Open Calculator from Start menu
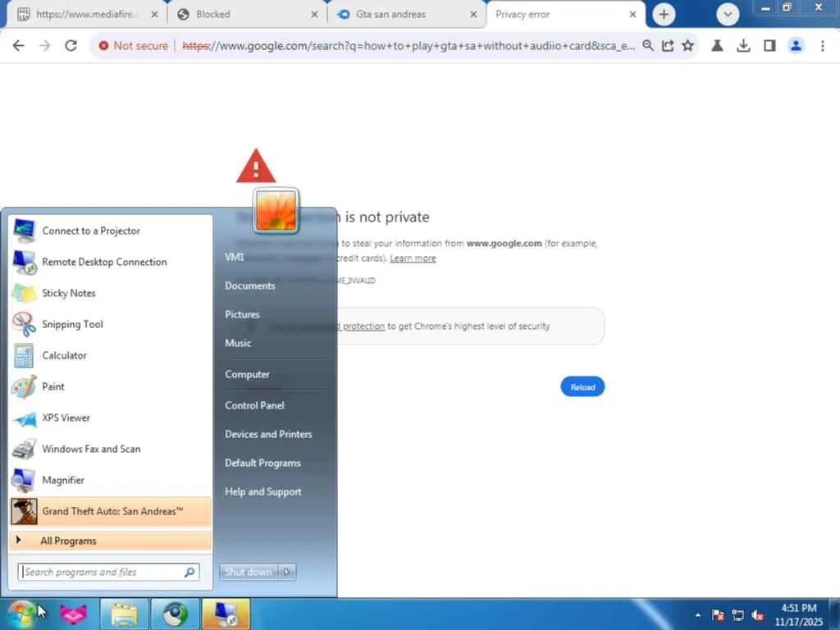This screenshot has width=840, height=630. tap(111, 355)
